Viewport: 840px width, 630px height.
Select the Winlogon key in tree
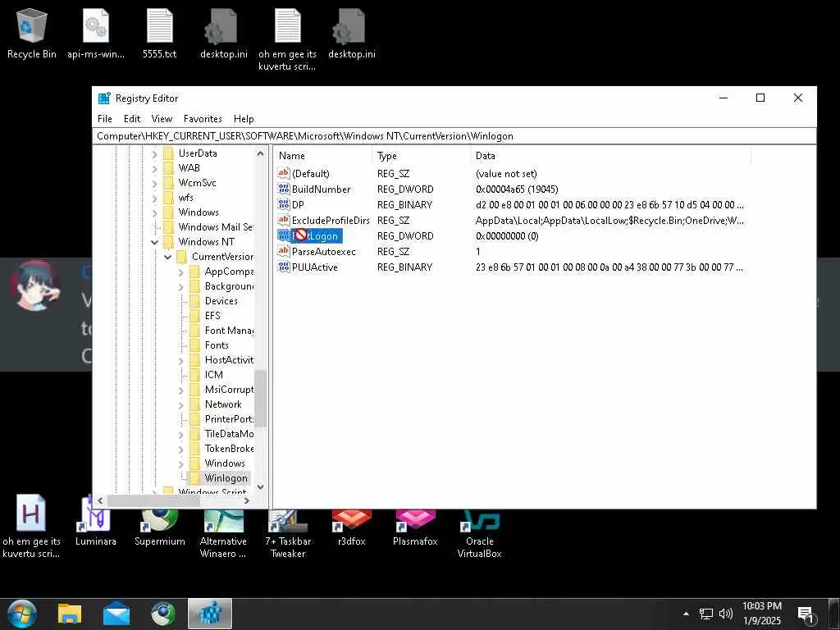click(x=226, y=478)
